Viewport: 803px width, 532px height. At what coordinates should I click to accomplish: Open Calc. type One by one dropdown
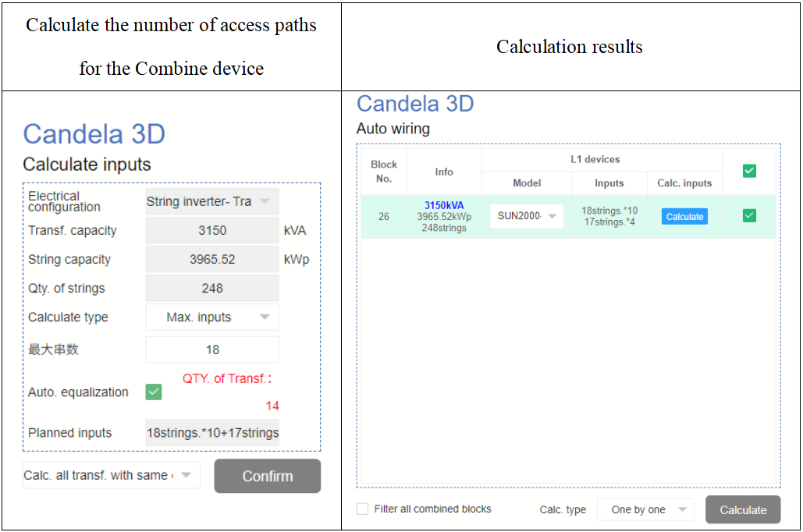[645, 510]
